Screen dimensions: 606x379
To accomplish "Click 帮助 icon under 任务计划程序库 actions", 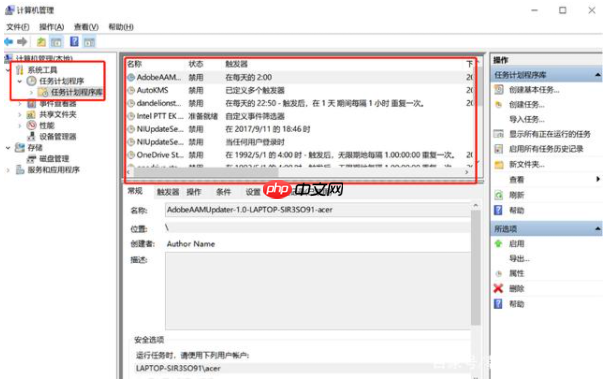I will click(x=499, y=210).
